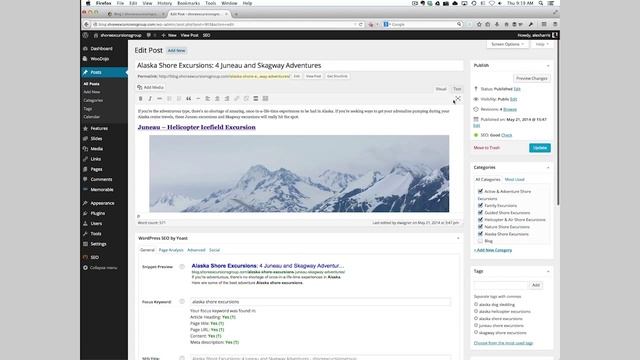Viewport: 640px width, 360px height.
Task: Open the New menu in the admin bar
Action: pos(169,35)
